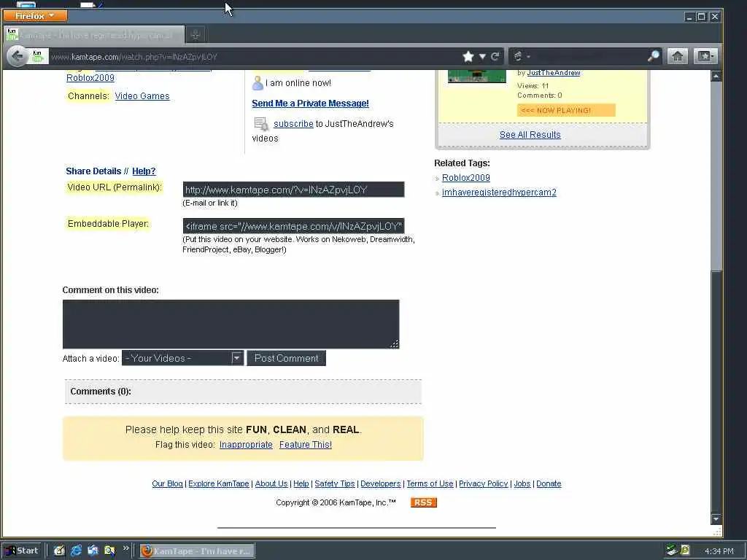Launch third quick launch icon after Internet Explorer

coord(93,551)
